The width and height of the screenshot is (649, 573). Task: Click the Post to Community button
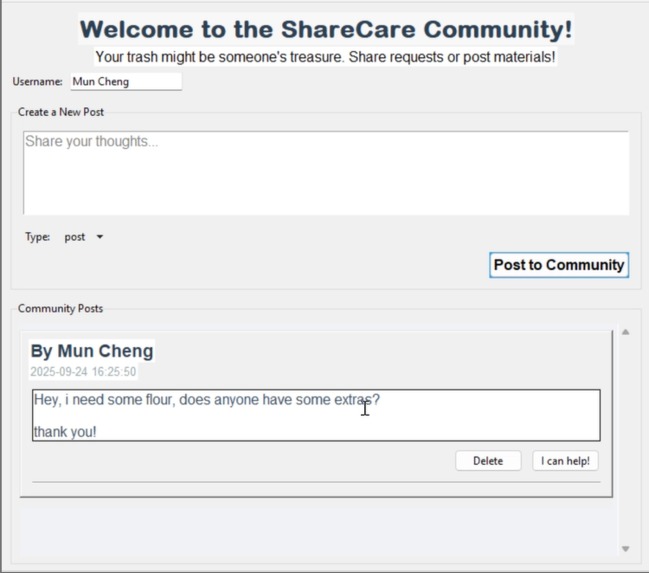point(559,265)
